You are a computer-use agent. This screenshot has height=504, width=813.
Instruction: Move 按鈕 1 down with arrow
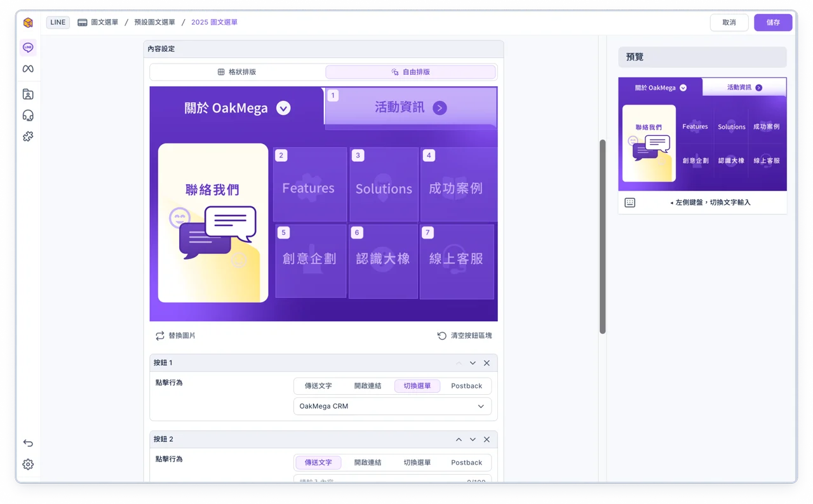pos(473,363)
